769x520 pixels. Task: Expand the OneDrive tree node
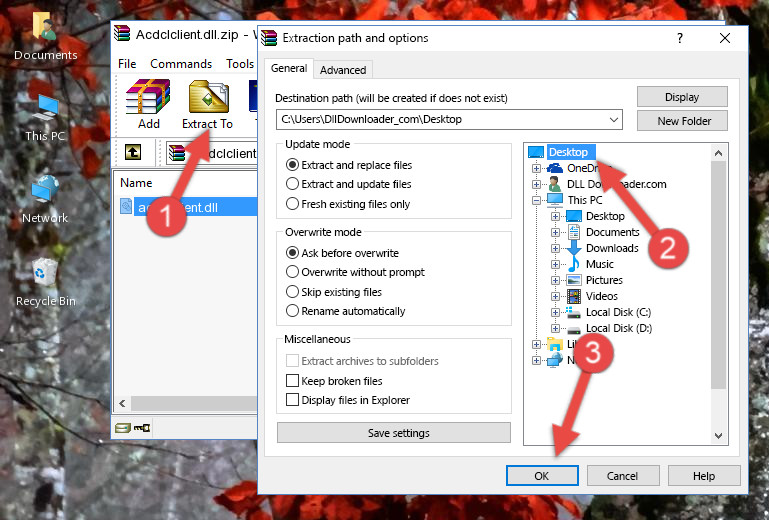[536, 168]
